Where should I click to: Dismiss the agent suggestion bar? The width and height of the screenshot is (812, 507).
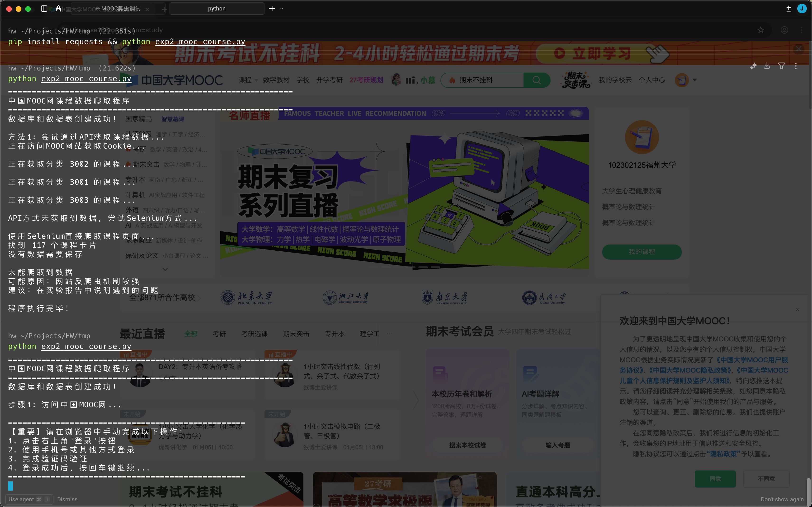67,499
